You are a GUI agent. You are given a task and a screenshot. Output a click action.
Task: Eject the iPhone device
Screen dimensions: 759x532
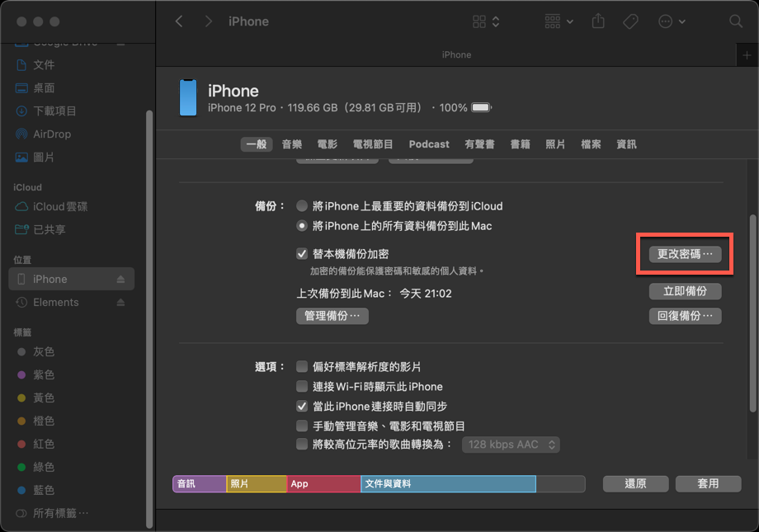(x=120, y=280)
